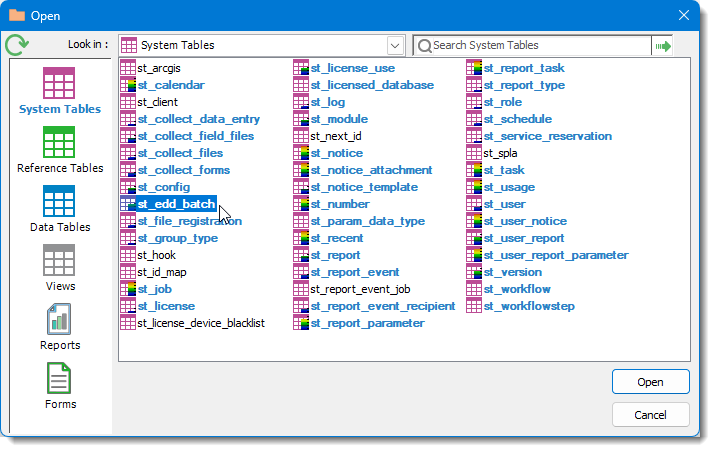The image size is (715, 452).
Task: Click the icon next to st_hook
Action: click(128, 255)
